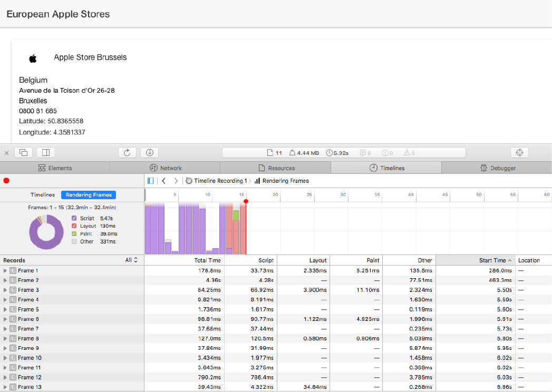Toggle the Layout checkbox in legend
552x392 pixels.
(74, 226)
